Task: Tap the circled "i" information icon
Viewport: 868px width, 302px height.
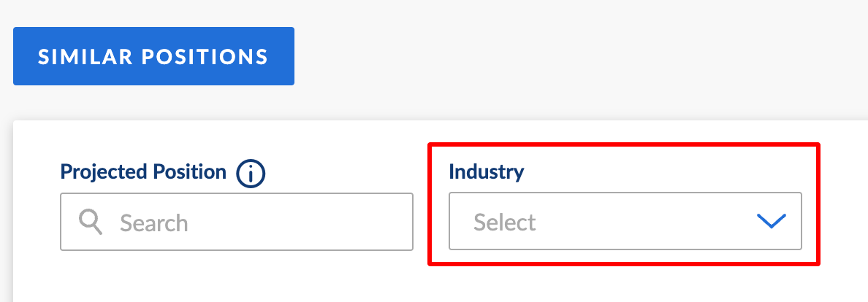Action: (x=251, y=174)
